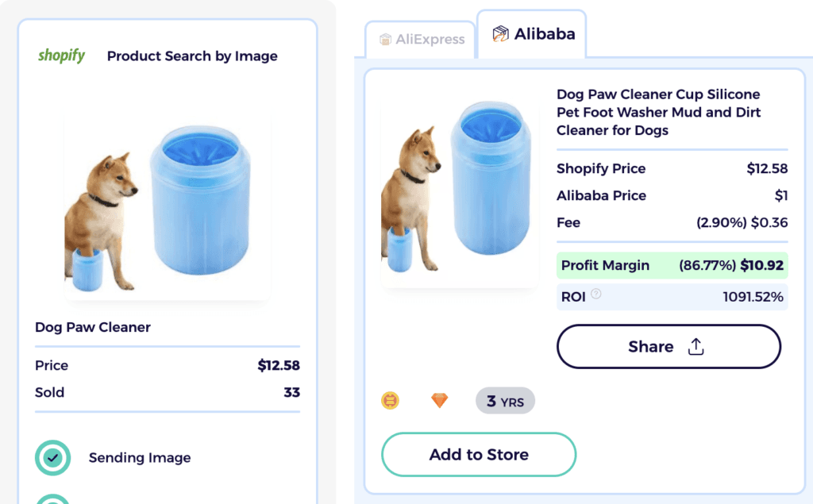813x504 pixels.
Task: Click the 3 YRS supplier badge
Action: click(505, 401)
